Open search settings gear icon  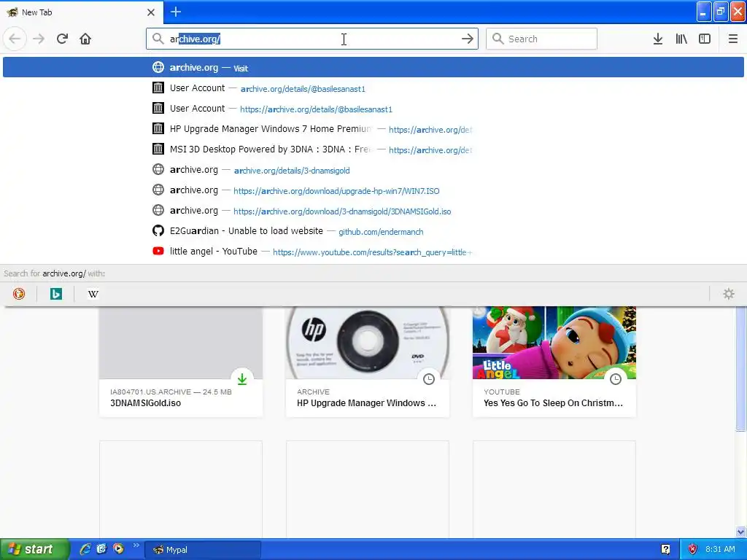click(729, 294)
